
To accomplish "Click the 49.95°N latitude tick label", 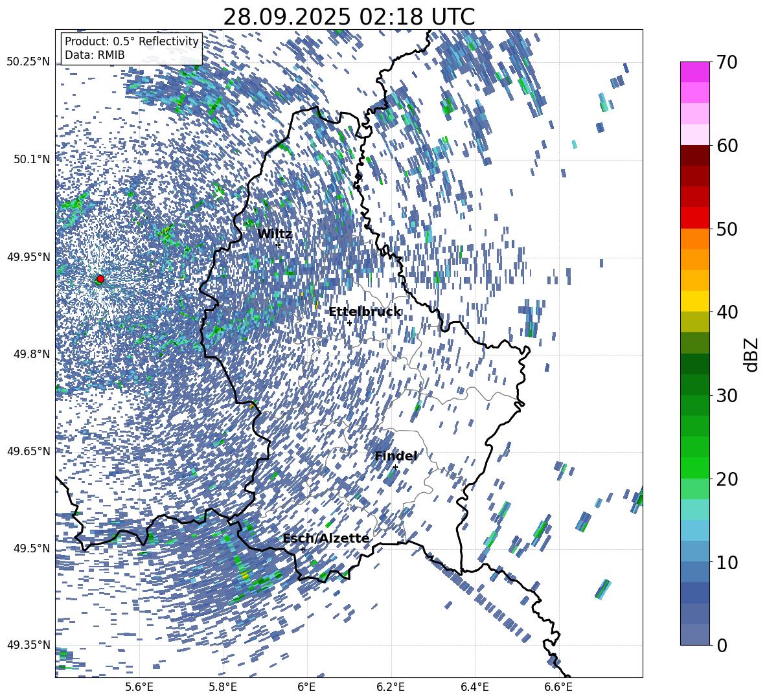I will [x=29, y=256].
